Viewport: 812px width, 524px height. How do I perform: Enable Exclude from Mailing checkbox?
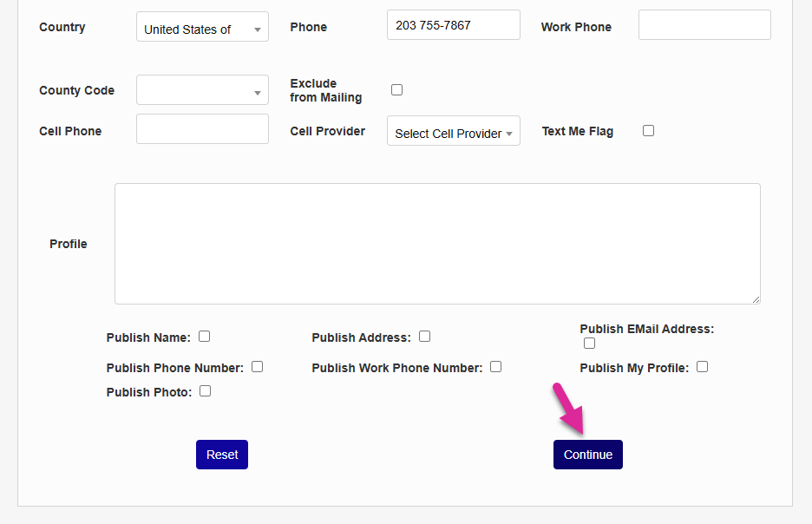tap(397, 89)
